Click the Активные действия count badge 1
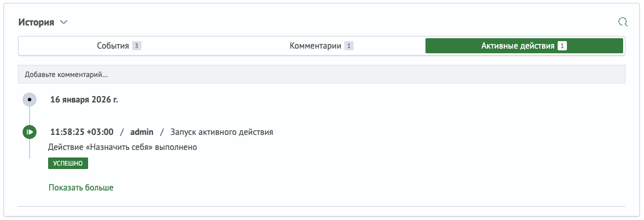 point(562,46)
